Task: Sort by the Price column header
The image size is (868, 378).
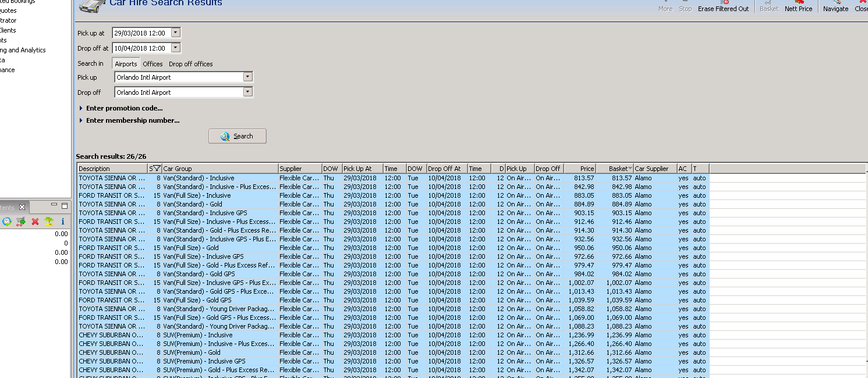Action: coord(580,169)
